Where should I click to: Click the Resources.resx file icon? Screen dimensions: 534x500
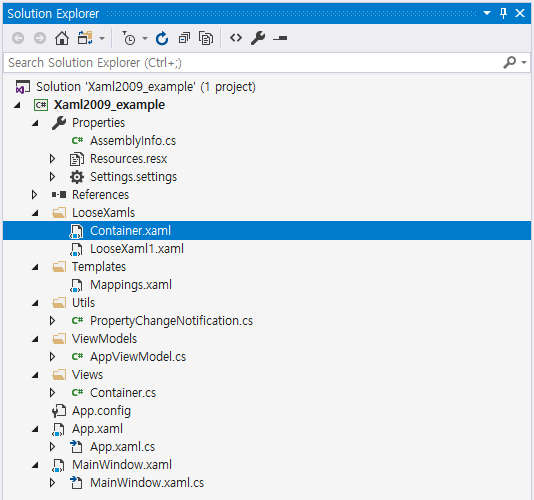(77, 159)
